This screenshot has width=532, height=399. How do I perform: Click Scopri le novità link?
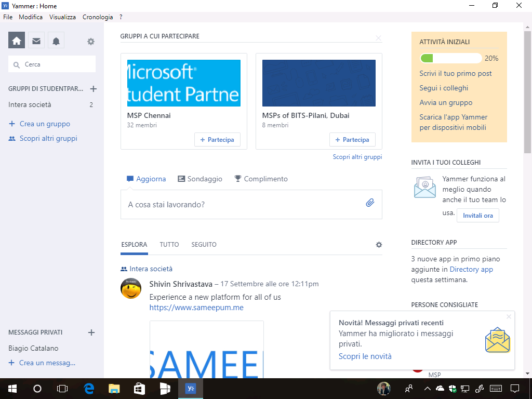coord(365,356)
